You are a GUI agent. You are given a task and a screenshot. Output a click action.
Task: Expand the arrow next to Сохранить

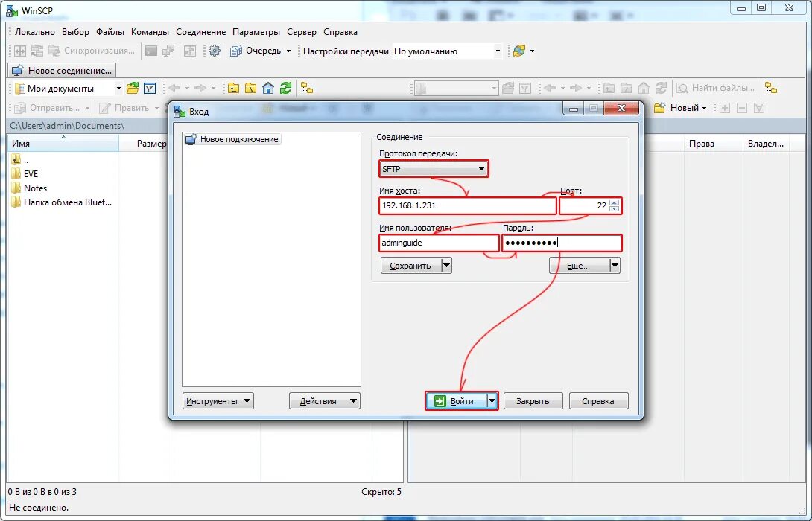[446, 266]
